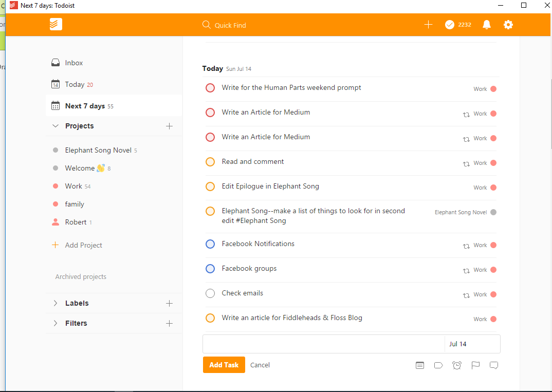Click the priority flag icon
This screenshot has width=552, height=392.
[x=475, y=365]
